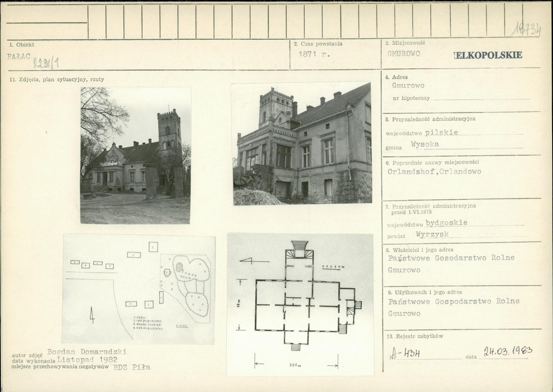Screen dimensions: 553x392
Task: Click the 'Wysoka' gmina entry
Action: point(425,144)
